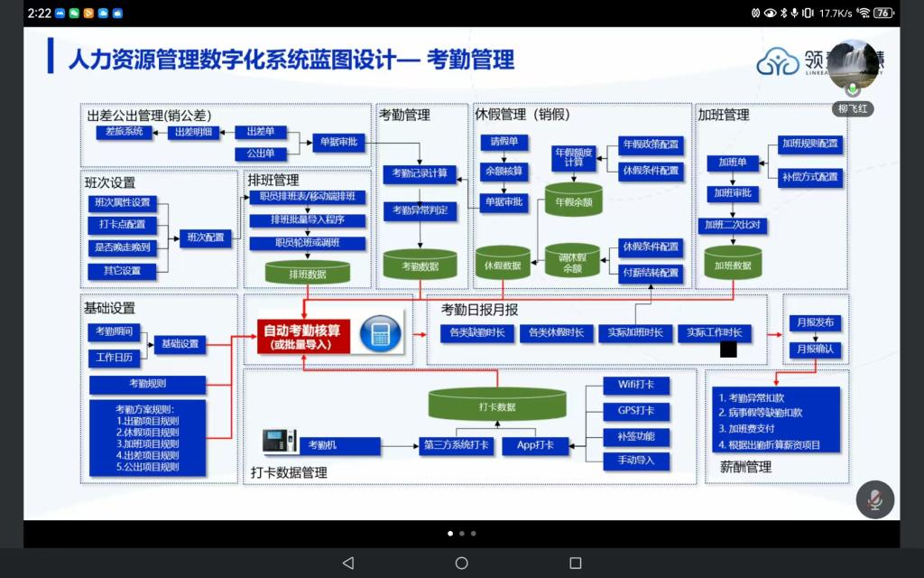Screen dimensions: 924x578
Task: Tap the battery indicator showing 76
Action: (x=883, y=13)
